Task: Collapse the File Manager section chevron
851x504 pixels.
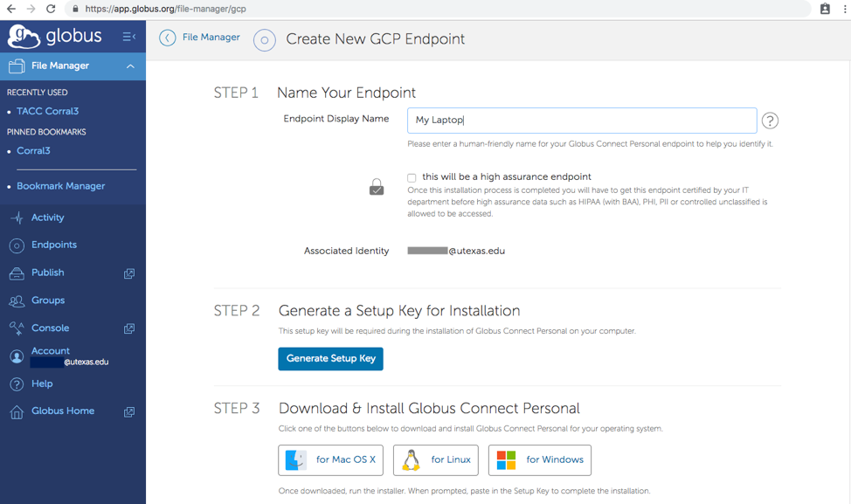Action: pyautogui.click(x=130, y=66)
